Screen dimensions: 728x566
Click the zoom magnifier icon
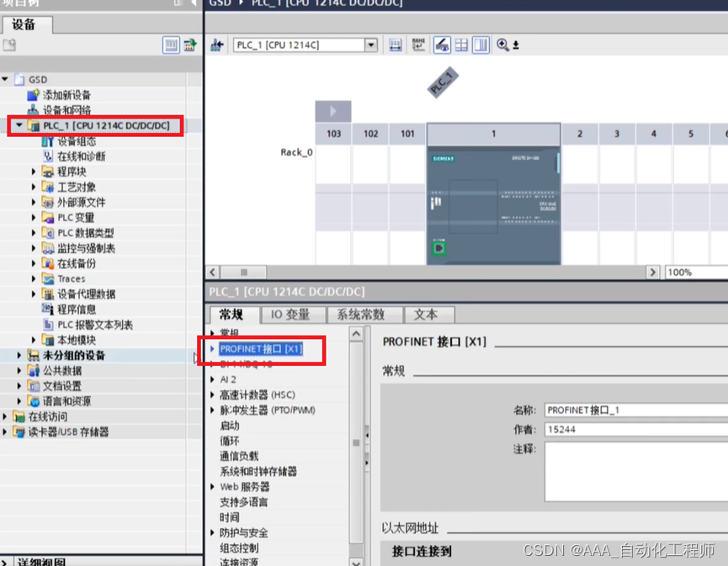click(x=502, y=45)
